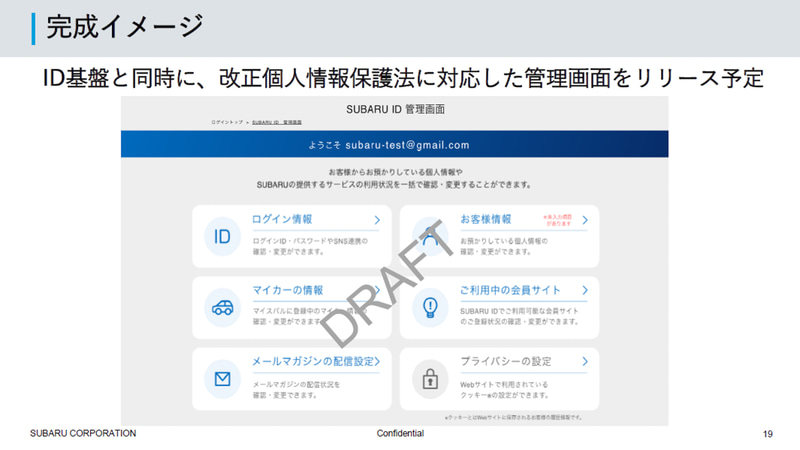Click the ID icon for login information
This screenshot has height=450, width=800.
tap(222, 236)
